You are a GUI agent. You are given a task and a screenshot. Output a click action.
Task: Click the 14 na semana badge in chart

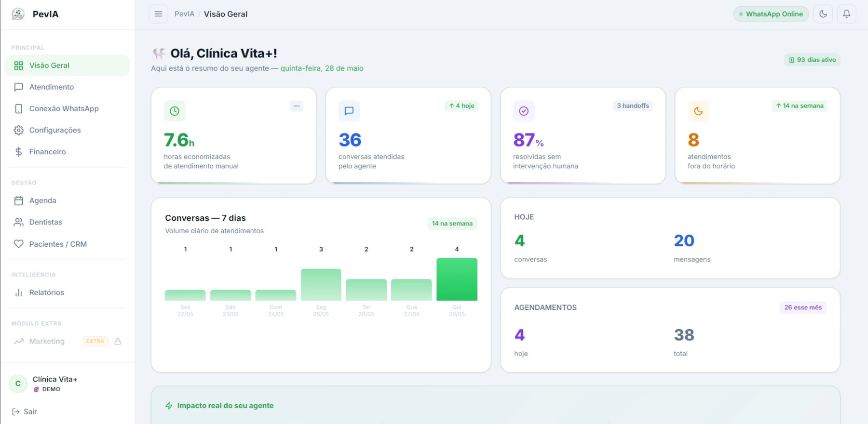tap(452, 224)
